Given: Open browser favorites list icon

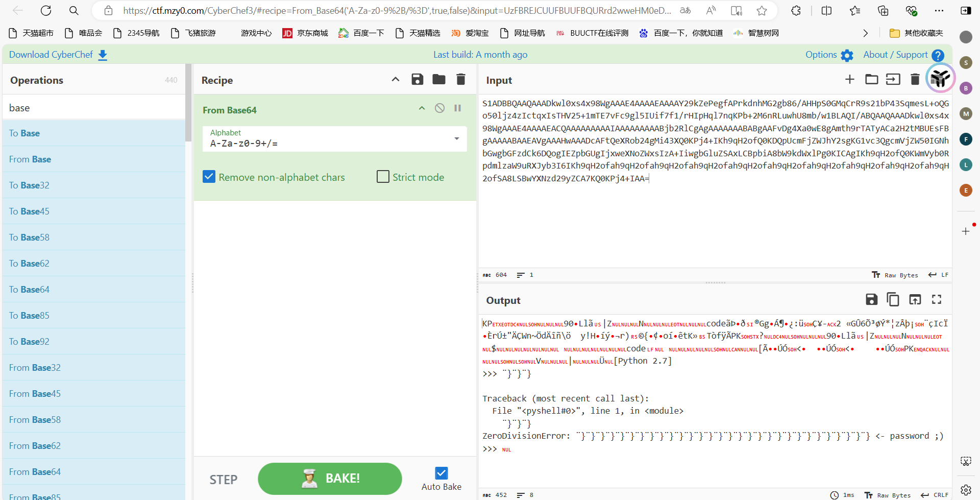Looking at the screenshot, I should click(x=855, y=10).
